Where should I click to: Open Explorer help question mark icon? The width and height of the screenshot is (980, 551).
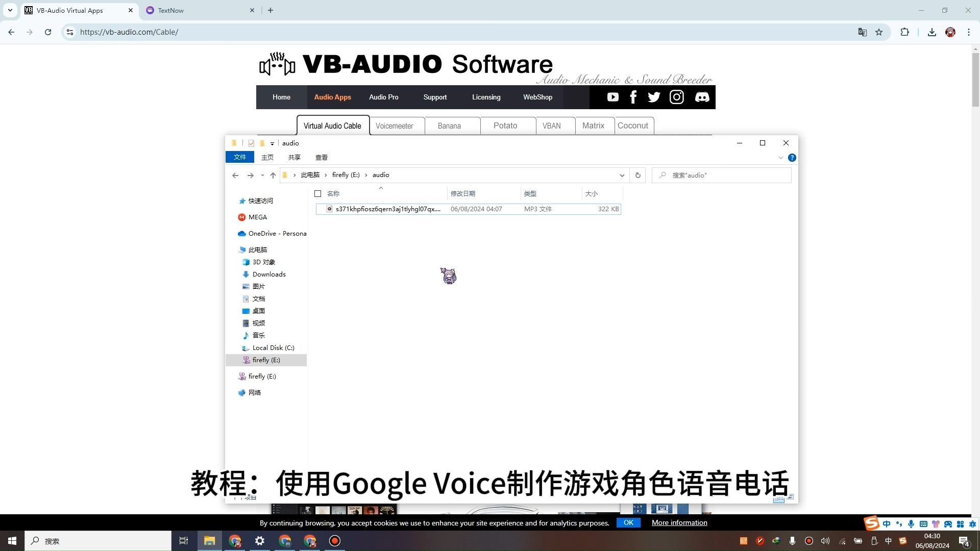coord(792,158)
